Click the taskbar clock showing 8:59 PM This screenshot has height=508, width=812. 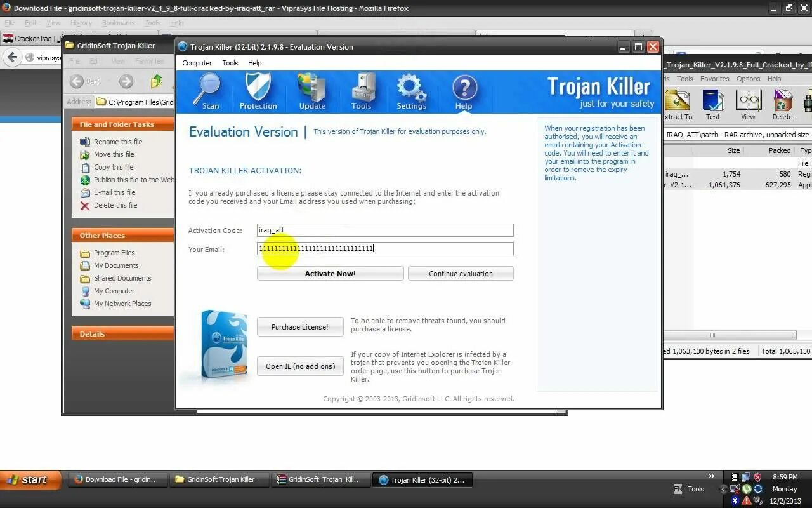tap(785, 477)
